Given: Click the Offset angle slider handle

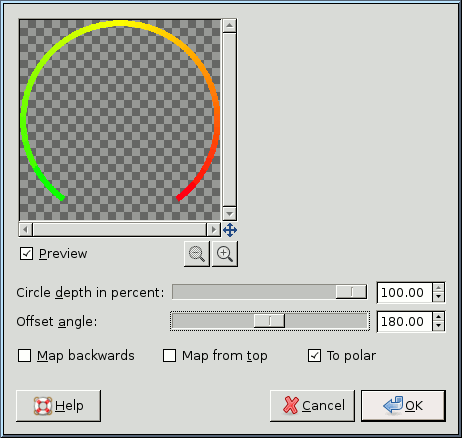Looking at the screenshot, I should pyautogui.click(x=269, y=321).
